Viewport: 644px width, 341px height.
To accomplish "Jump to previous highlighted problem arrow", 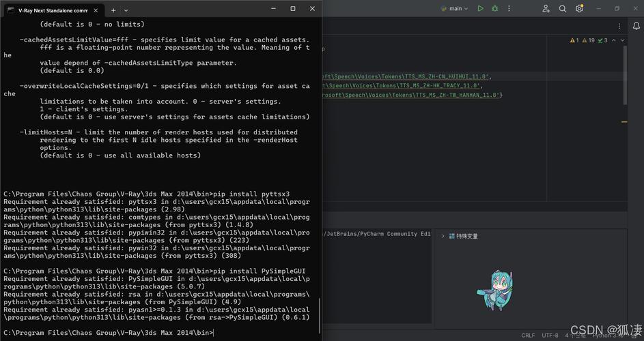I will coord(613,40).
